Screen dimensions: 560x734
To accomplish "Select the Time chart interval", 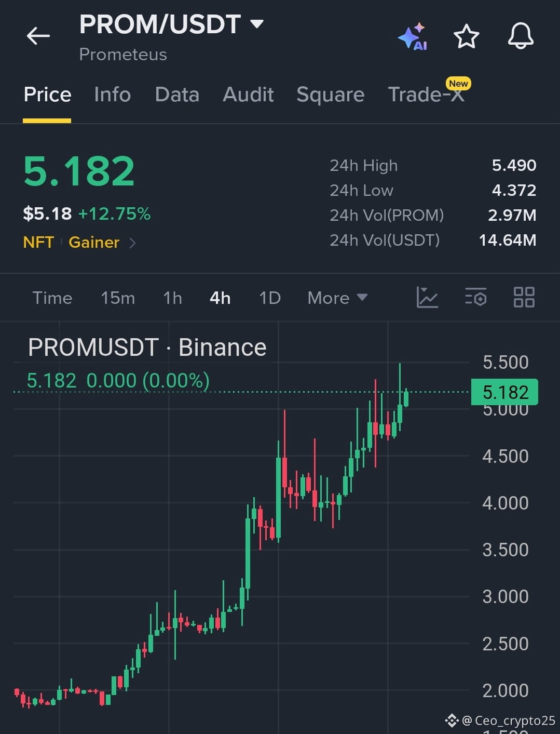I will coord(52,298).
